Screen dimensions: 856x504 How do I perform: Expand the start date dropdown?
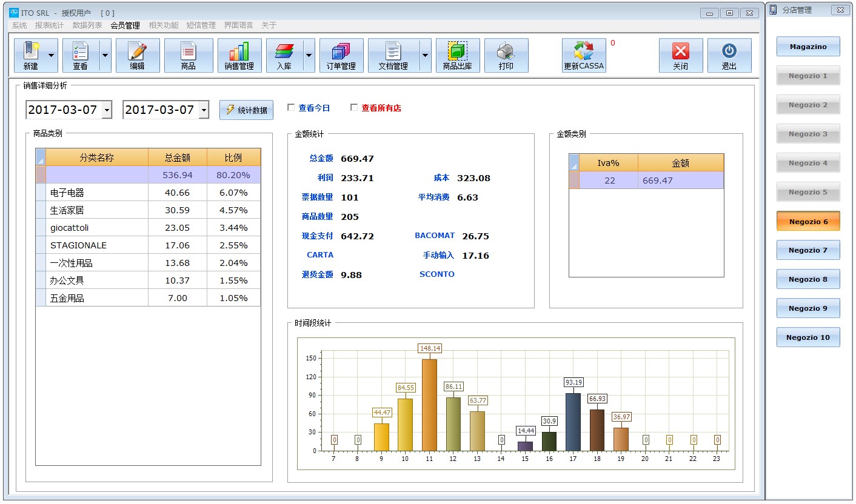[x=107, y=110]
